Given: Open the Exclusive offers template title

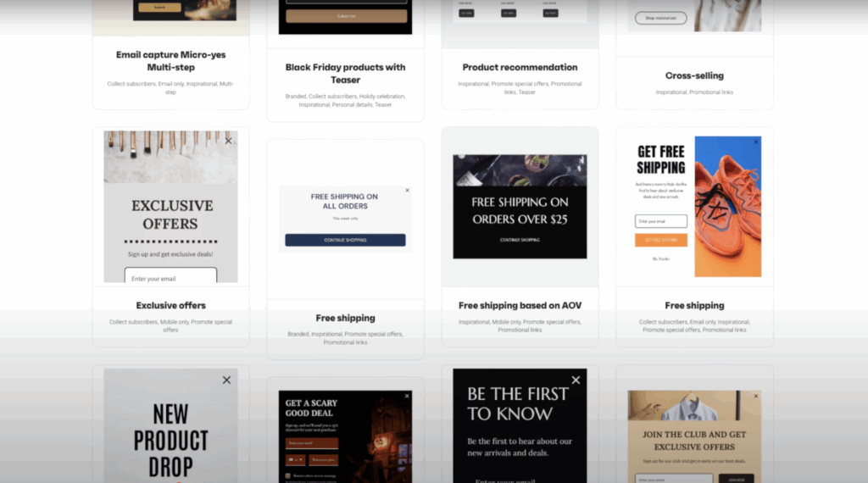Looking at the screenshot, I should click(170, 305).
